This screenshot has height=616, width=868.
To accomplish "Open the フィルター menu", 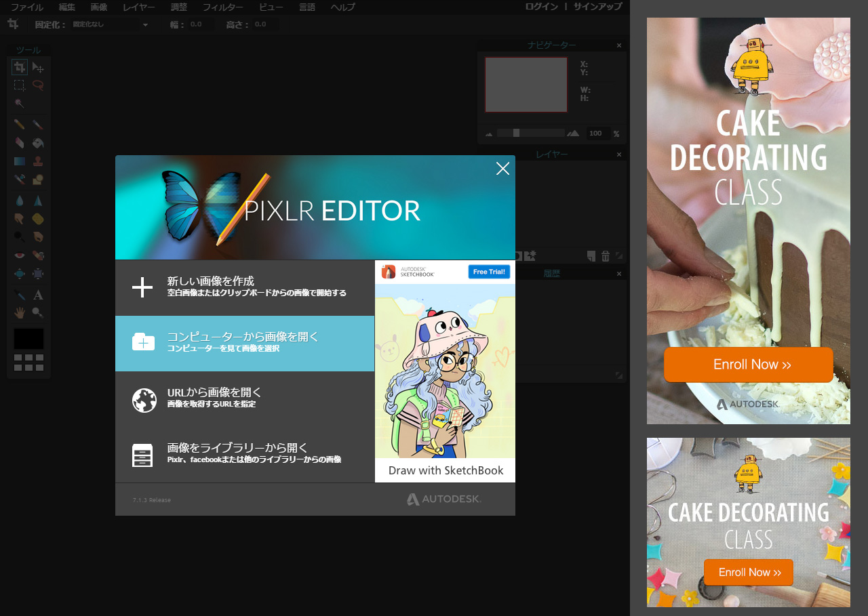I will point(223,7).
